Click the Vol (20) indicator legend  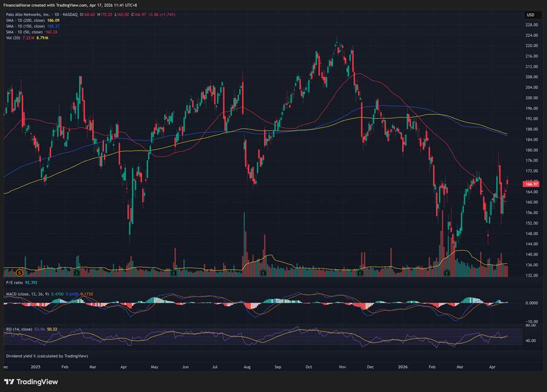[12, 38]
